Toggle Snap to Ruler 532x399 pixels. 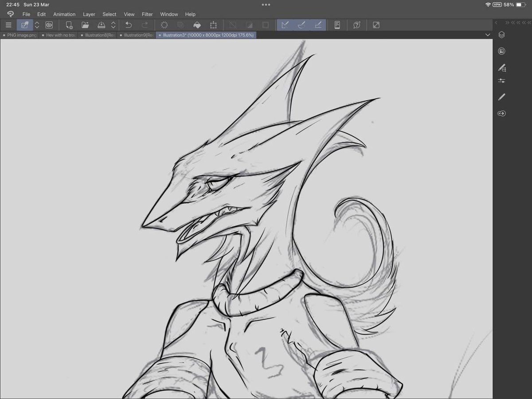(285, 25)
